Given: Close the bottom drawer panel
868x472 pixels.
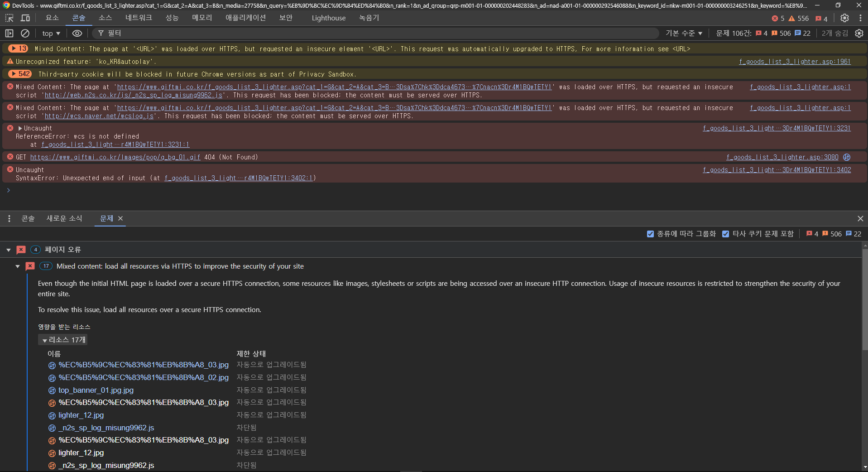Looking at the screenshot, I should click(x=860, y=218).
